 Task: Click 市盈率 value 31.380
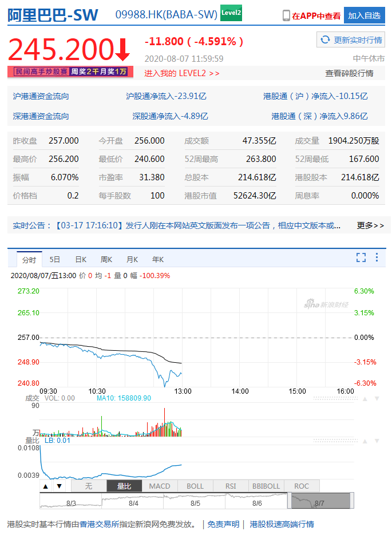click(152, 177)
